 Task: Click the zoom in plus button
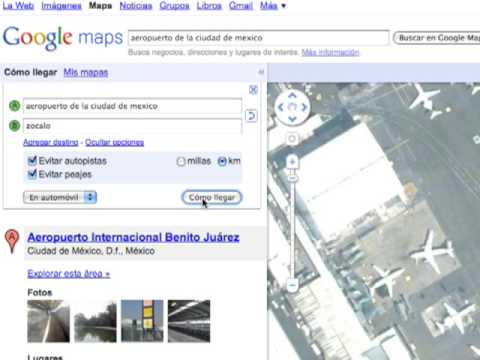point(292,162)
